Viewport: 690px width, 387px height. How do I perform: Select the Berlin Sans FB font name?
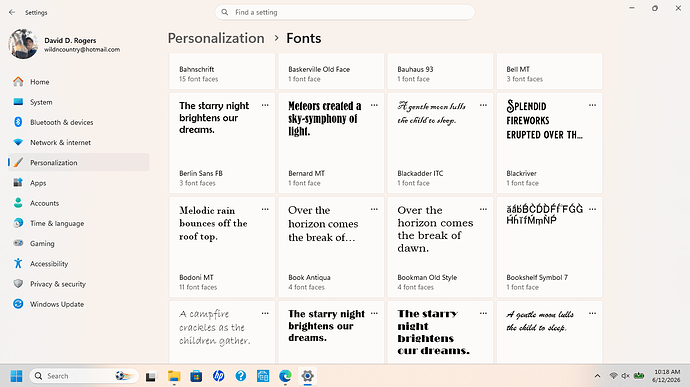[x=201, y=173]
